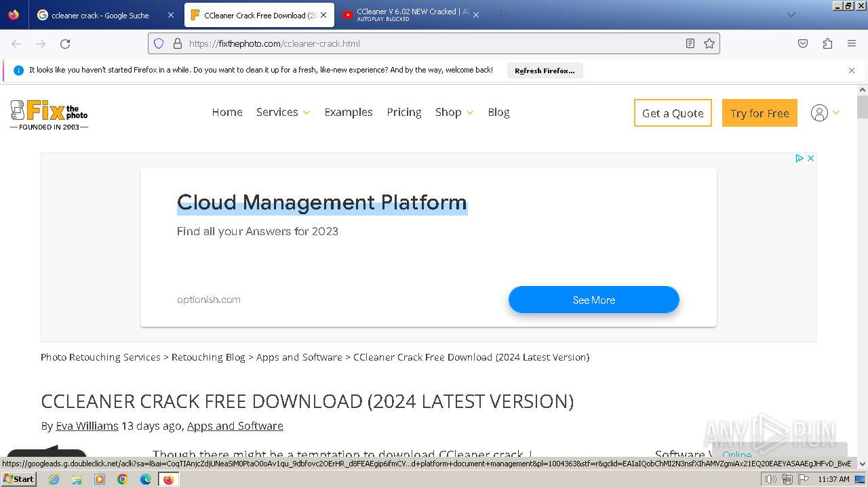Expand the Shop dropdown menu
The width and height of the screenshot is (868, 488).
[x=454, y=112]
